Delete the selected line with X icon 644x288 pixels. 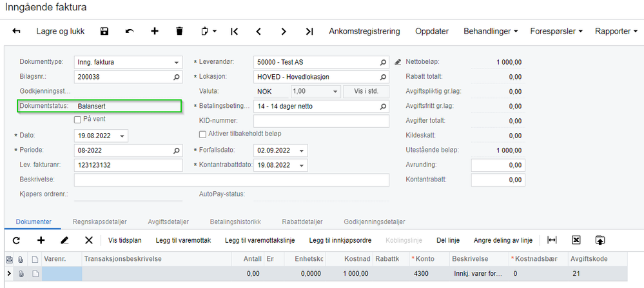click(x=89, y=241)
